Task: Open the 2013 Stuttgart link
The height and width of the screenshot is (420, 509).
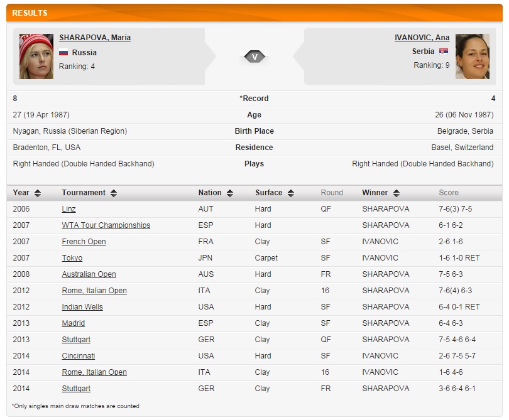Action: (76, 340)
